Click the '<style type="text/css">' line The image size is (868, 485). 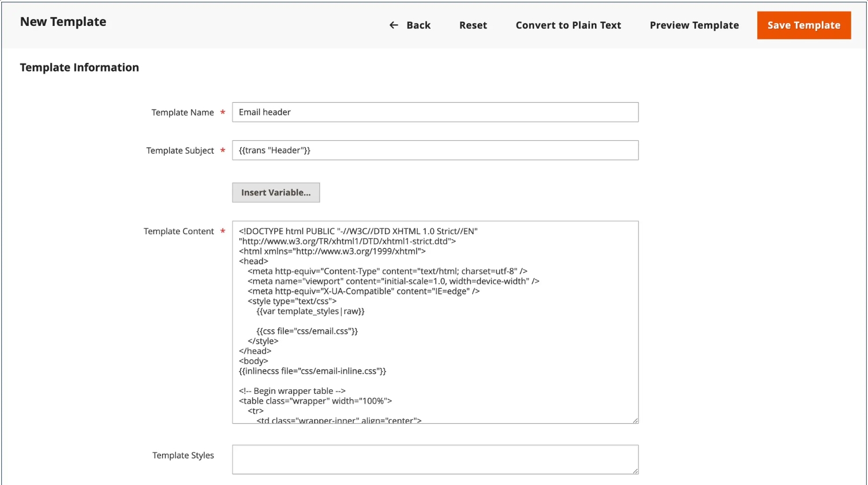click(292, 301)
